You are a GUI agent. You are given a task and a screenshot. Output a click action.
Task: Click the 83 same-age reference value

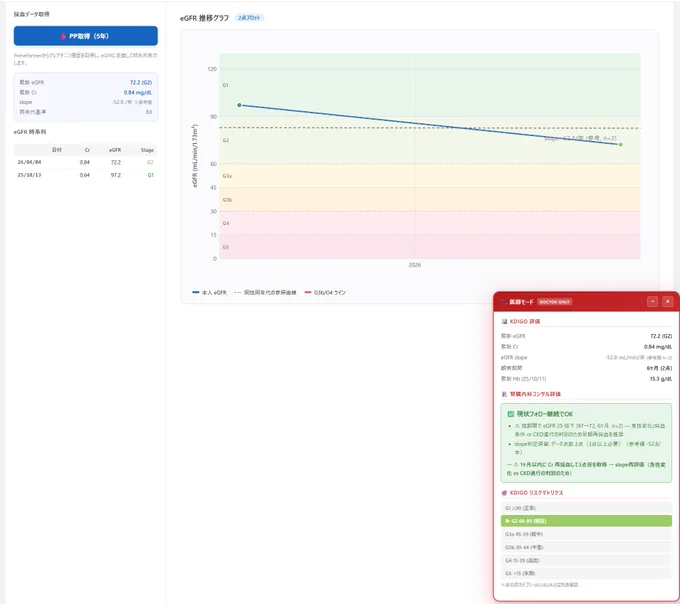(149, 112)
